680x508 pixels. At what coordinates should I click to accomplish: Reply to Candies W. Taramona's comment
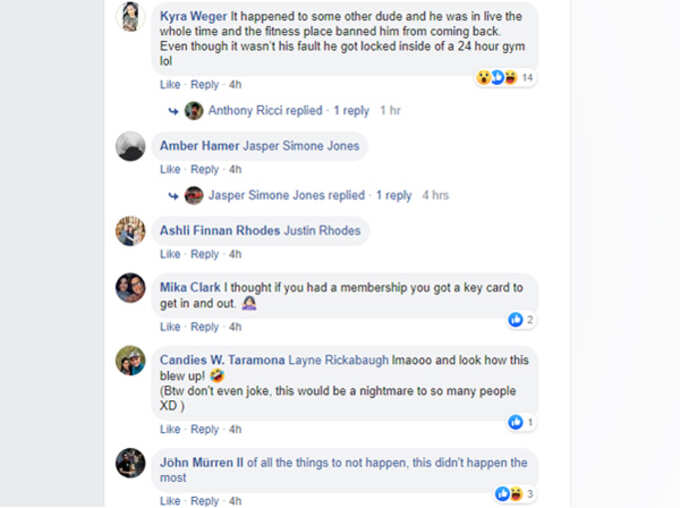click(x=205, y=429)
